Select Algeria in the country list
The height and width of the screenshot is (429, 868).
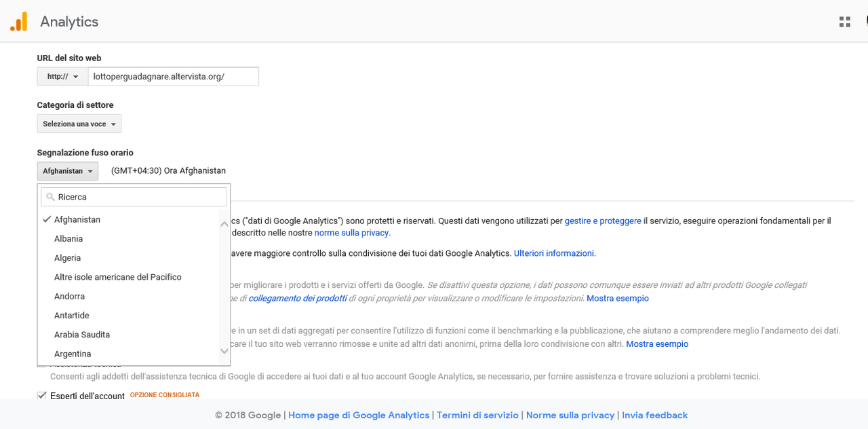click(x=129, y=258)
